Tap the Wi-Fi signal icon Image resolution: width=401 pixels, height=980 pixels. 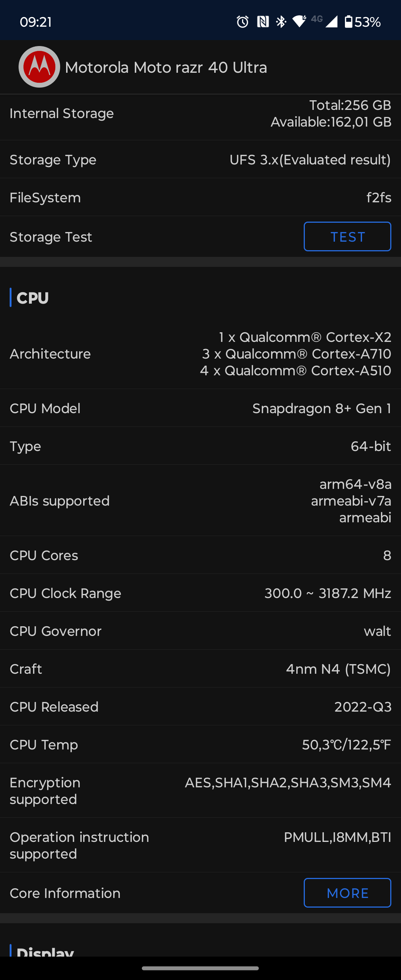point(299,22)
